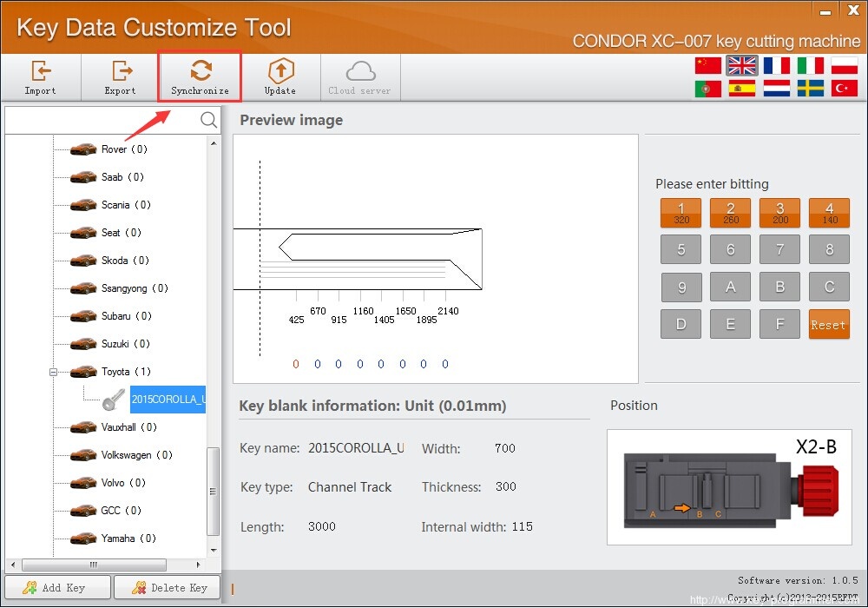868x608 pixels.
Task: Click the Update toolbar icon
Action: [280, 77]
